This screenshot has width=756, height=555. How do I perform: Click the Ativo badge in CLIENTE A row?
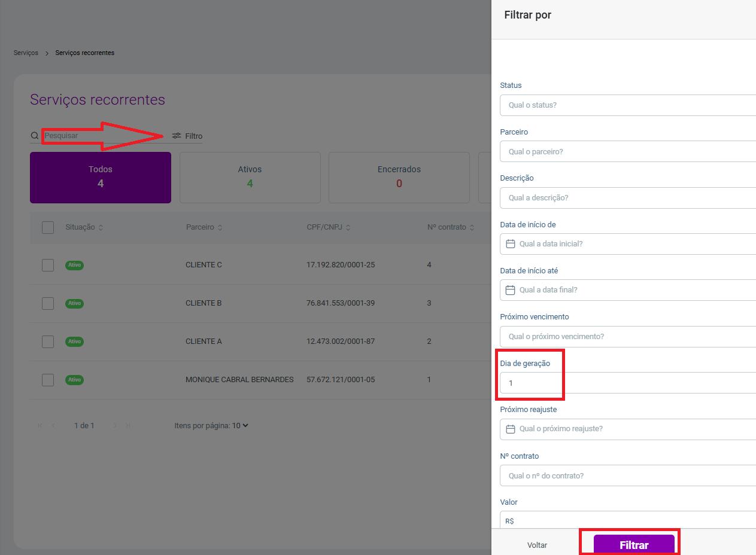point(74,341)
